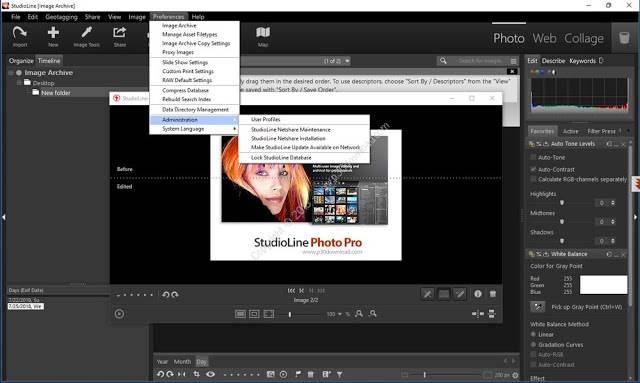Click the search magnifier icon
Image resolution: width=640 pixels, height=383 pixels.
[443, 61]
